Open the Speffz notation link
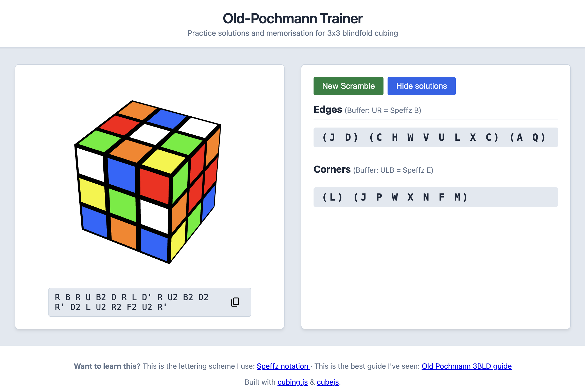585x392 pixels. [282, 366]
